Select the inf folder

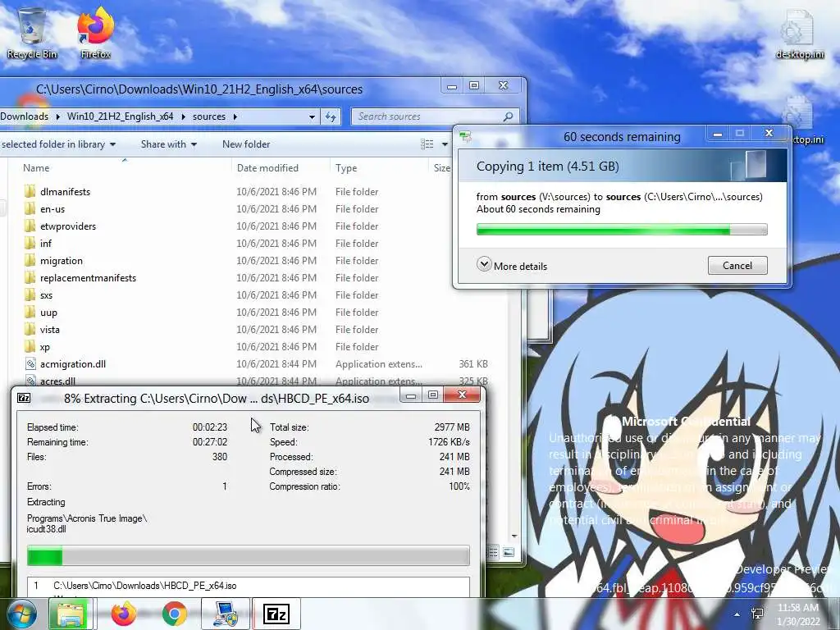[46, 243]
